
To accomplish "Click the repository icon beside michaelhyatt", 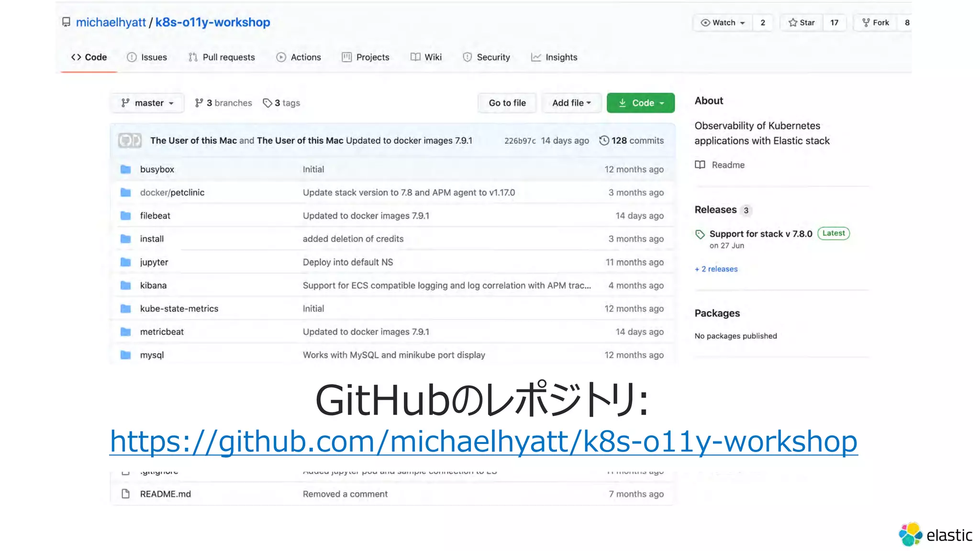I will 66,22.
